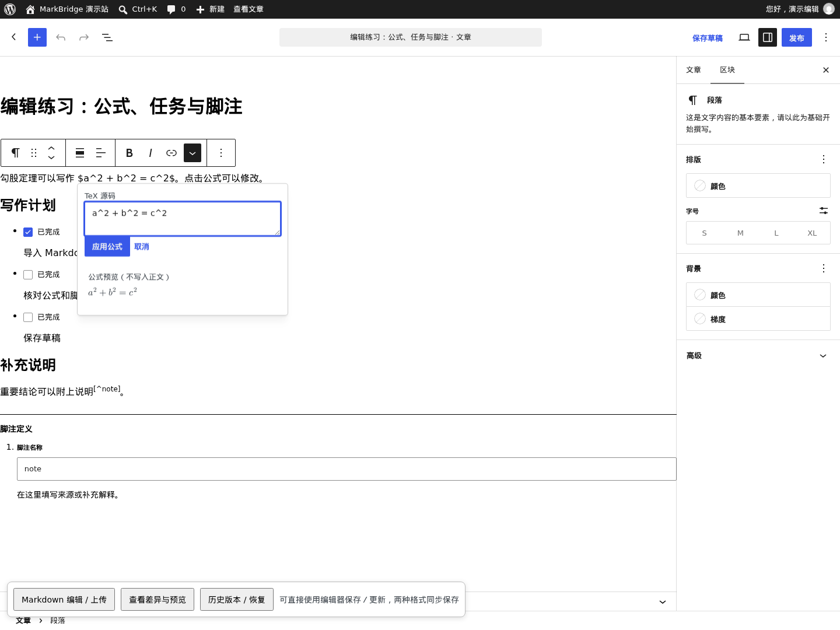Open the MarkBridge 演示站 site home link
Viewport: 840px width, 630px height.
click(67, 9)
